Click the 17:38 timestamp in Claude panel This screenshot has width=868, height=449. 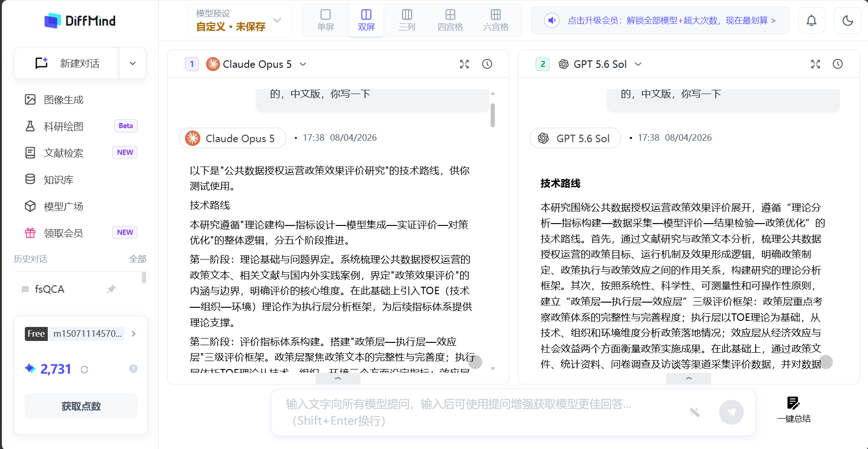click(314, 138)
